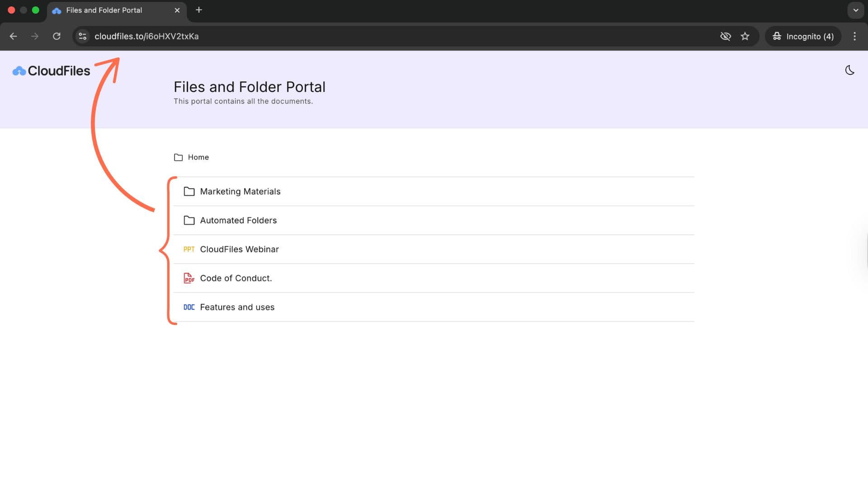Open the Code of Conduct PDF
Screen dimensions: 868x488
click(x=236, y=278)
